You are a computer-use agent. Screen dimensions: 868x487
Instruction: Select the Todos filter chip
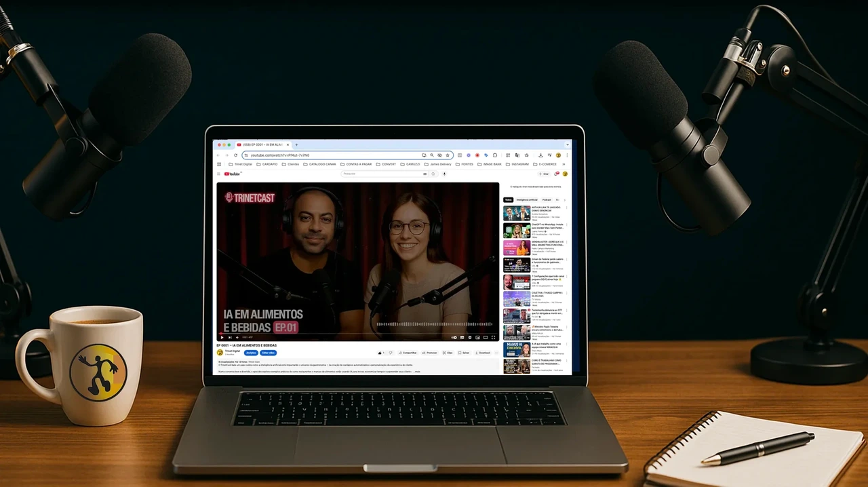pyautogui.click(x=508, y=200)
